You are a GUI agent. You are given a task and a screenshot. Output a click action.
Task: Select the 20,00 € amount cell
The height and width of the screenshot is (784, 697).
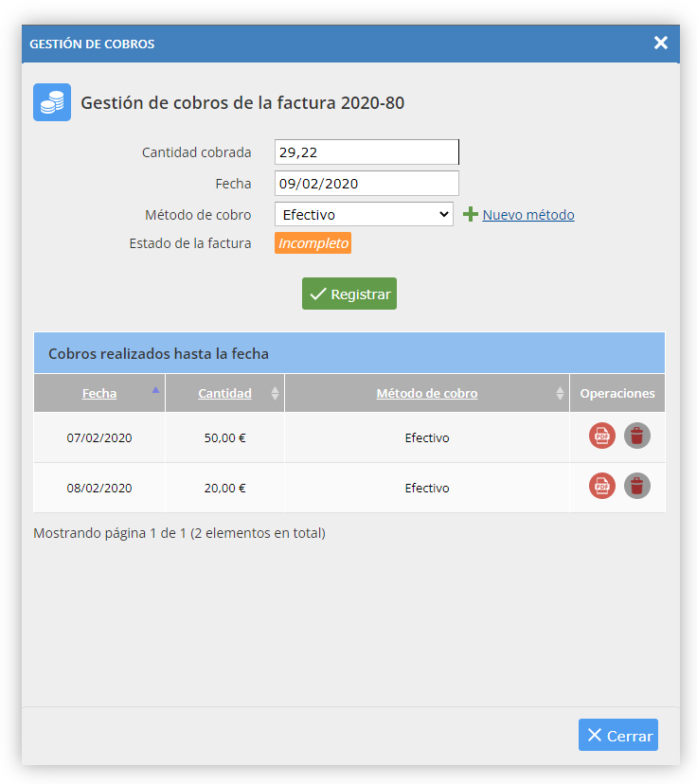pyautogui.click(x=224, y=488)
